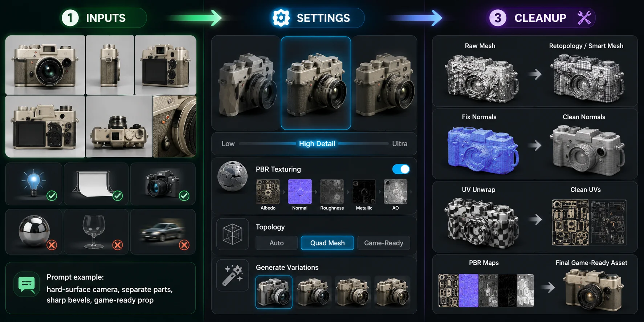Select the white backdrop studio tip

click(x=96, y=184)
